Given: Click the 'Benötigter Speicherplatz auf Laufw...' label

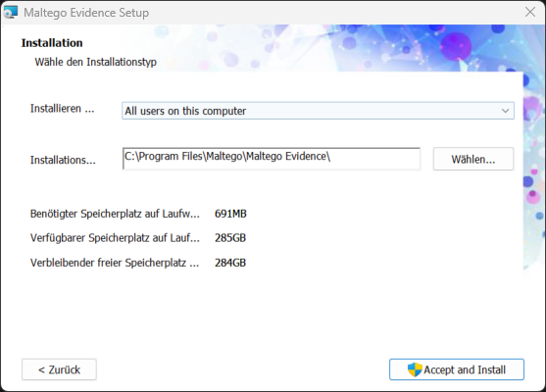Looking at the screenshot, I should [115, 214].
